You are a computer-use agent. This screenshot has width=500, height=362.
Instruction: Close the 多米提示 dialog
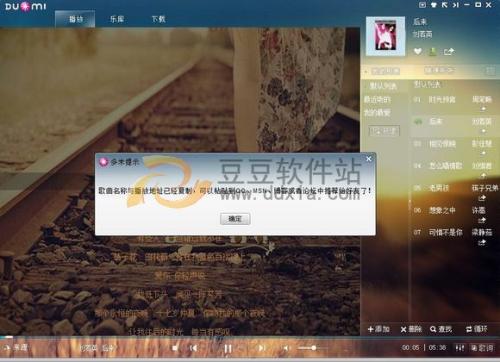click(369, 159)
